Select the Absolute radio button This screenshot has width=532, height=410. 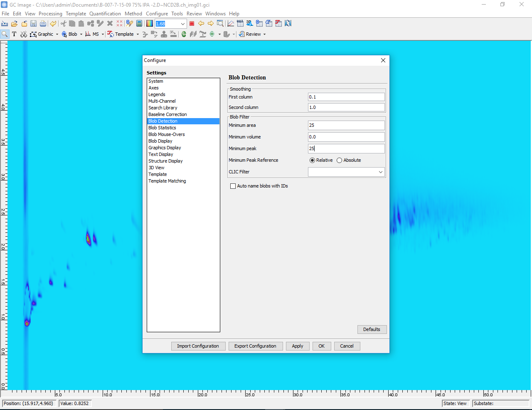click(x=340, y=161)
